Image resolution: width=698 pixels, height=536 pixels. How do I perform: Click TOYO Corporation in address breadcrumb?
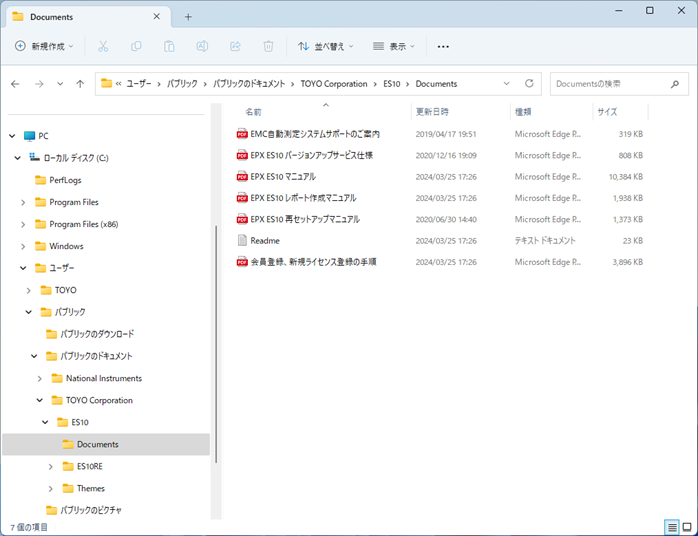[x=334, y=84]
